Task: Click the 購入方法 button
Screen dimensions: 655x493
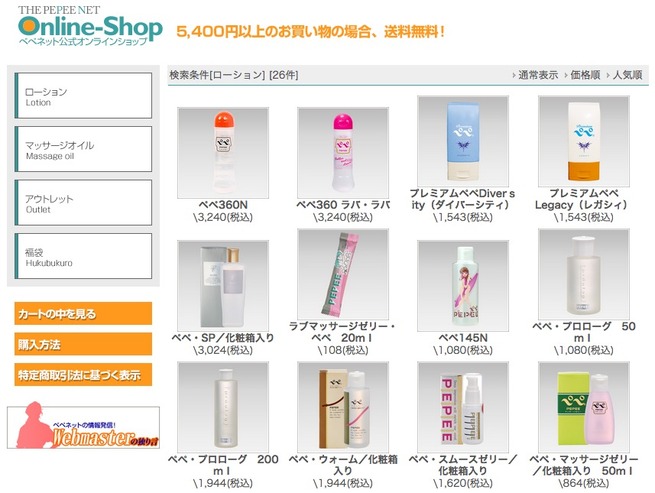Action: point(83,344)
